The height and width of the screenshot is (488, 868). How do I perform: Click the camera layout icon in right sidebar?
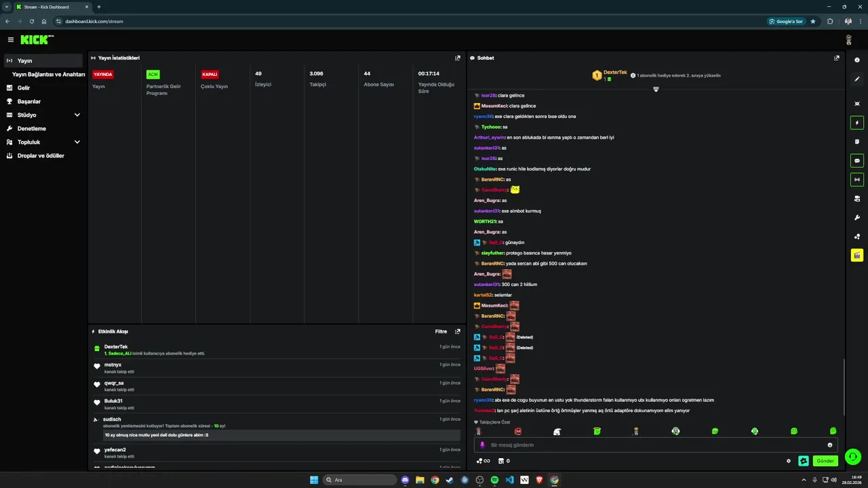coord(857,199)
